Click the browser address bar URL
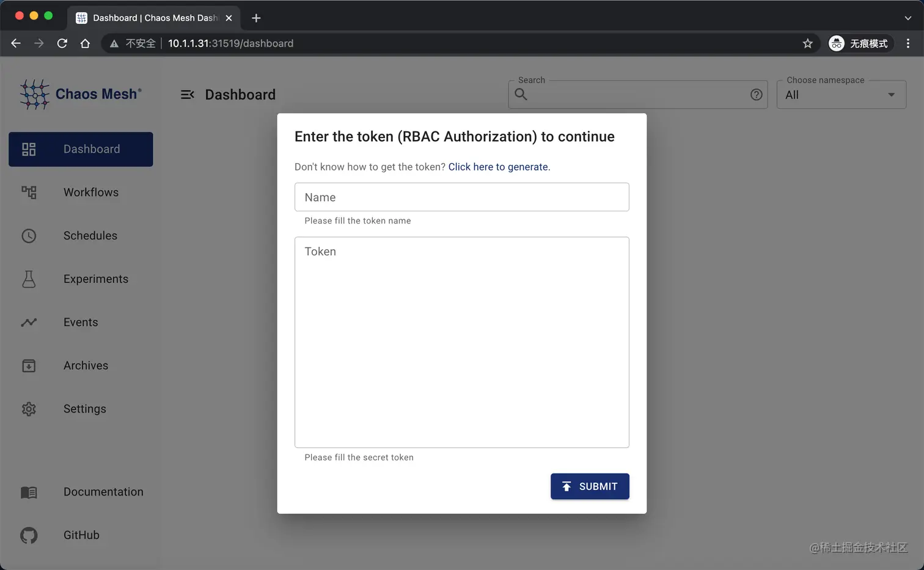 coord(230,43)
